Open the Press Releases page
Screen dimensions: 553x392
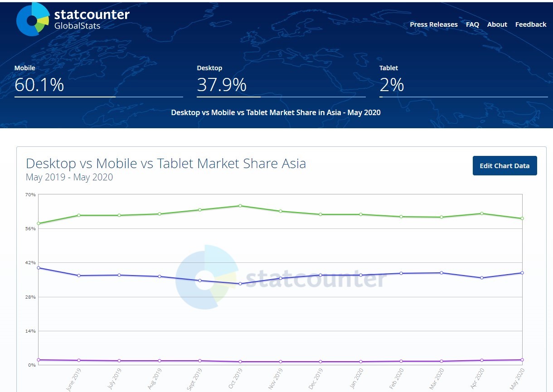click(433, 24)
